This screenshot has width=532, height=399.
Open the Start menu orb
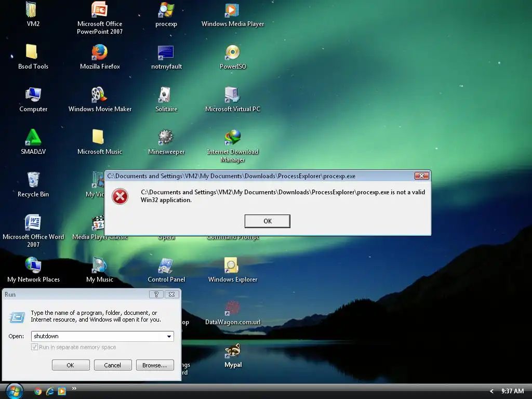click(15, 391)
